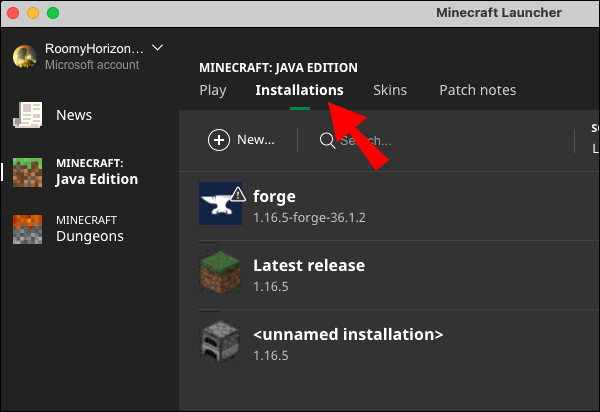Screen dimensions: 600x412
Task: Click the Java Edition grass block icon
Action: (x=28, y=172)
